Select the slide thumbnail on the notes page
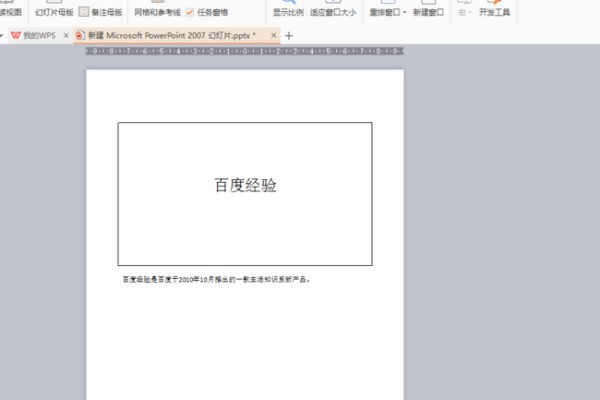The width and height of the screenshot is (600, 400). tap(245, 194)
